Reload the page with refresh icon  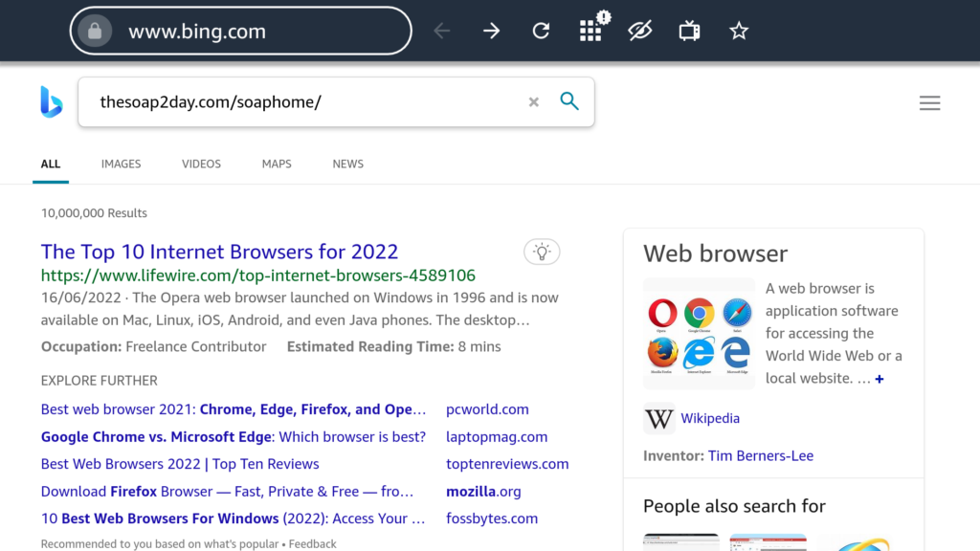coord(541,32)
